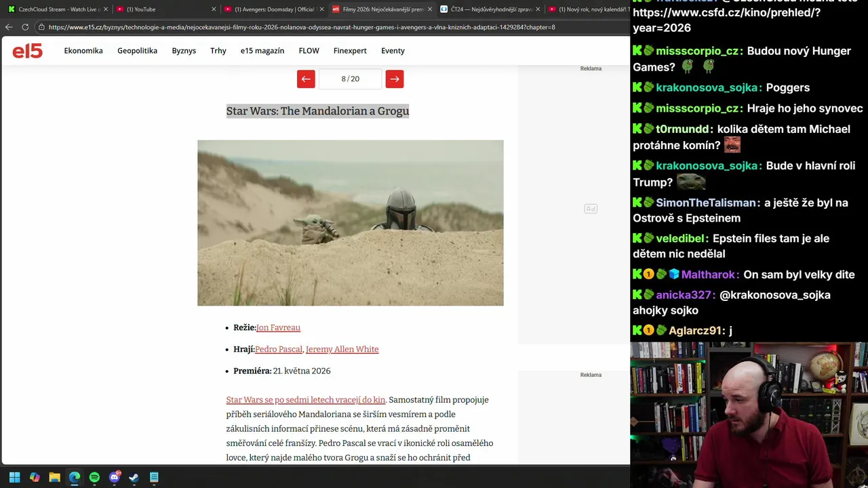Switch to Nový rok, nový kalendář tab
Screen dimensions: 868x488
point(587,9)
